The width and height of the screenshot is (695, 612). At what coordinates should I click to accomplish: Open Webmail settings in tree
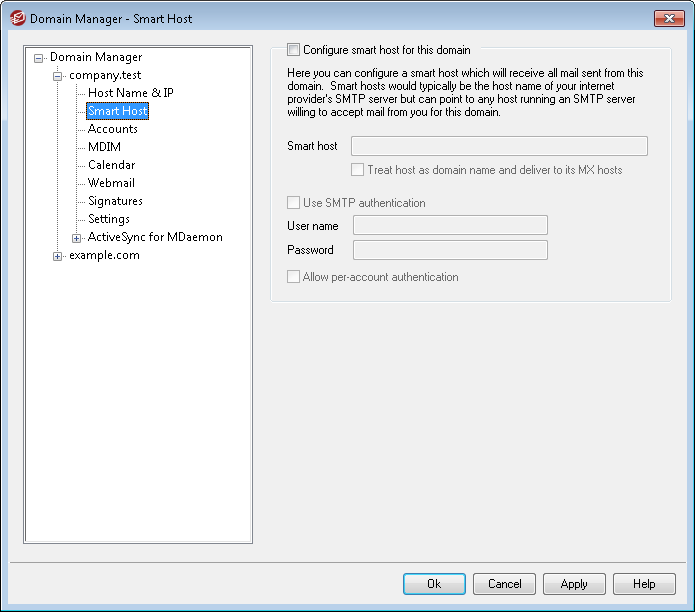coord(111,183)
